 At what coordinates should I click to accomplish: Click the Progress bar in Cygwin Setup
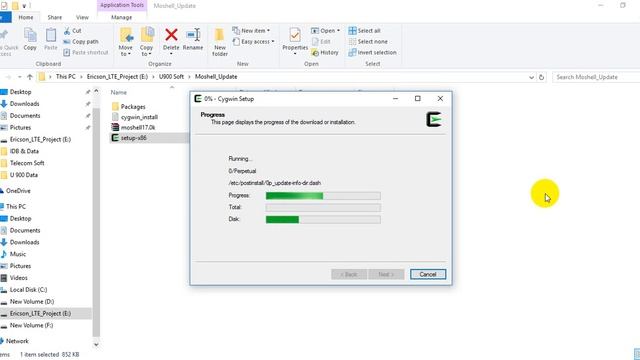click(x=323, y=196)
